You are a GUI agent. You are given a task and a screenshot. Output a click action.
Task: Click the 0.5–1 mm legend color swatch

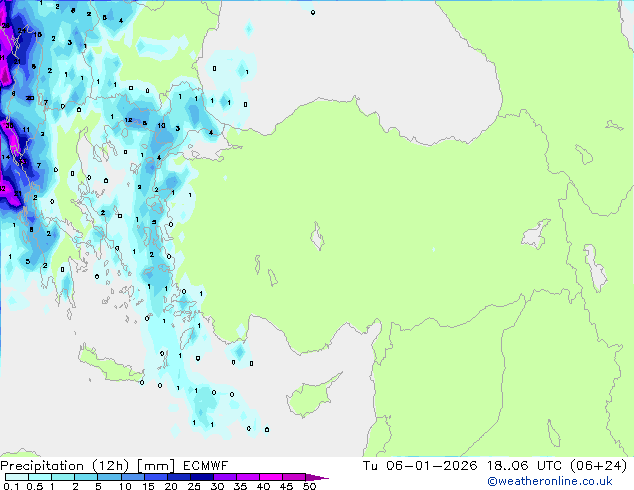tap(40, 477)
